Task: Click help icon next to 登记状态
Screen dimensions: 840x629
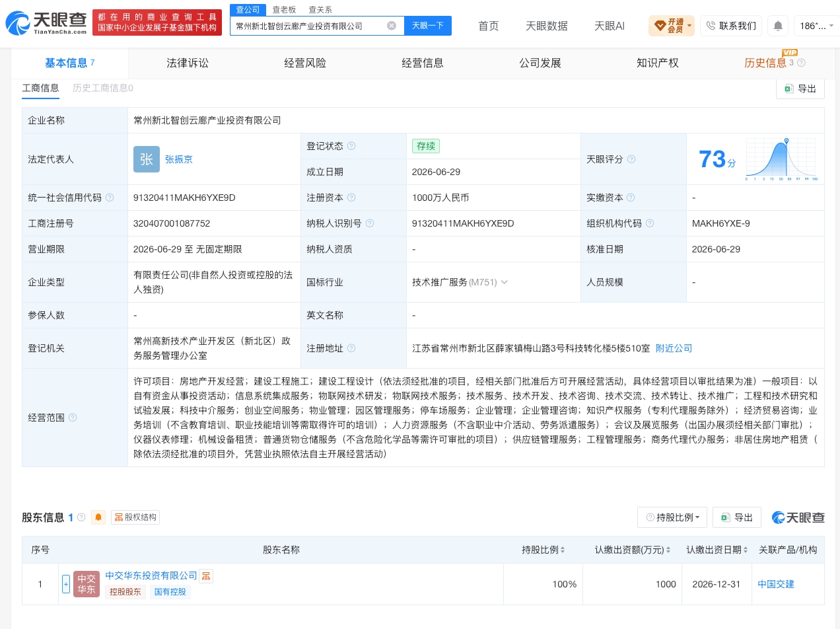Action: (x=351, y=146)
